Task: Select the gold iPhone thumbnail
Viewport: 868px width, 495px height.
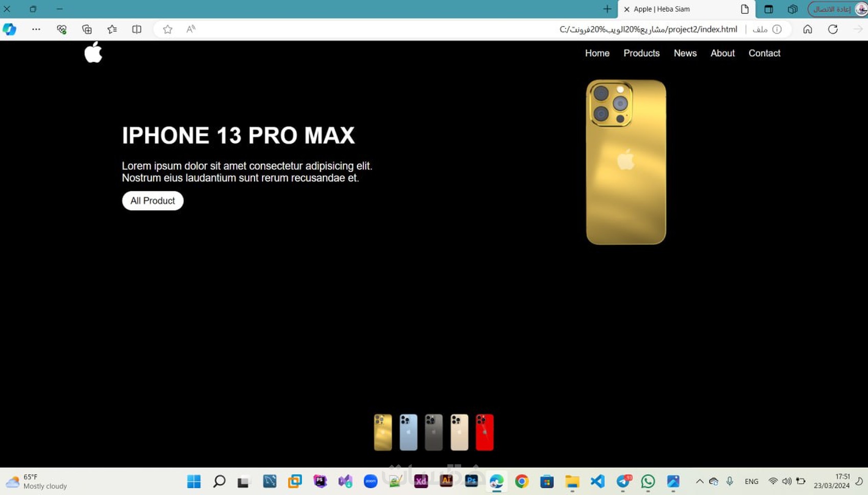Action: pyautogui.click(x=383, y=432)
